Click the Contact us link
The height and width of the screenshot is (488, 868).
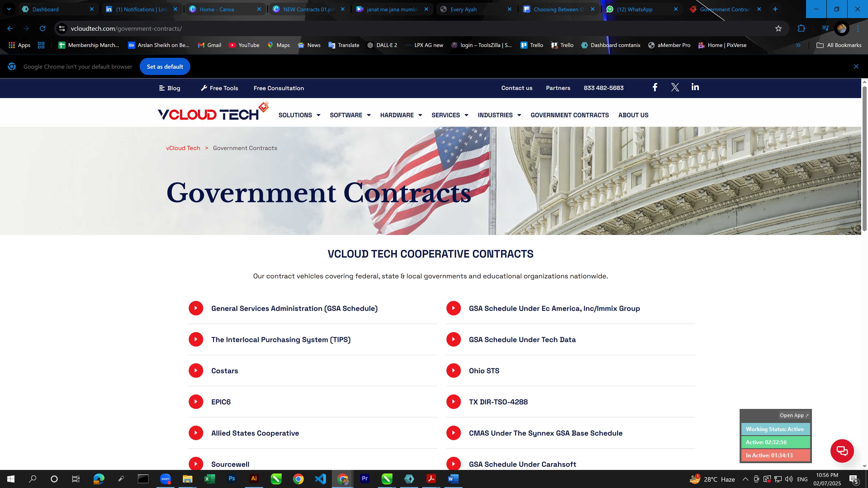pos(517,88)
